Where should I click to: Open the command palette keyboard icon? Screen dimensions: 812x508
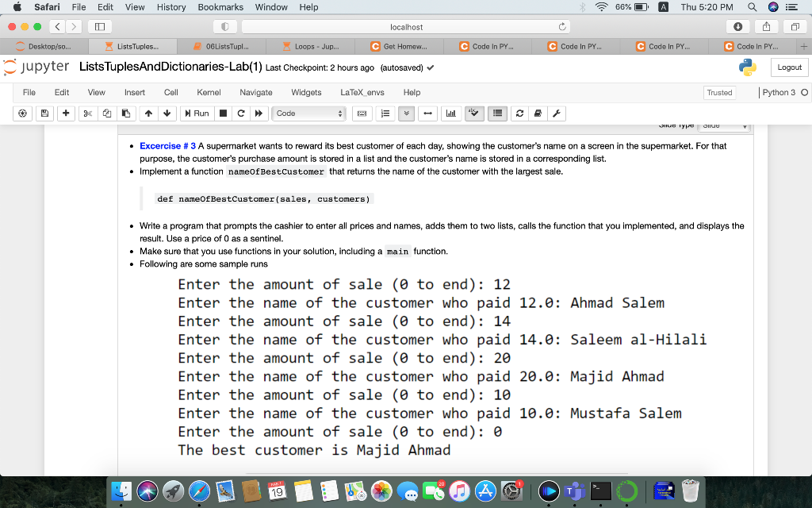[362, 113]
